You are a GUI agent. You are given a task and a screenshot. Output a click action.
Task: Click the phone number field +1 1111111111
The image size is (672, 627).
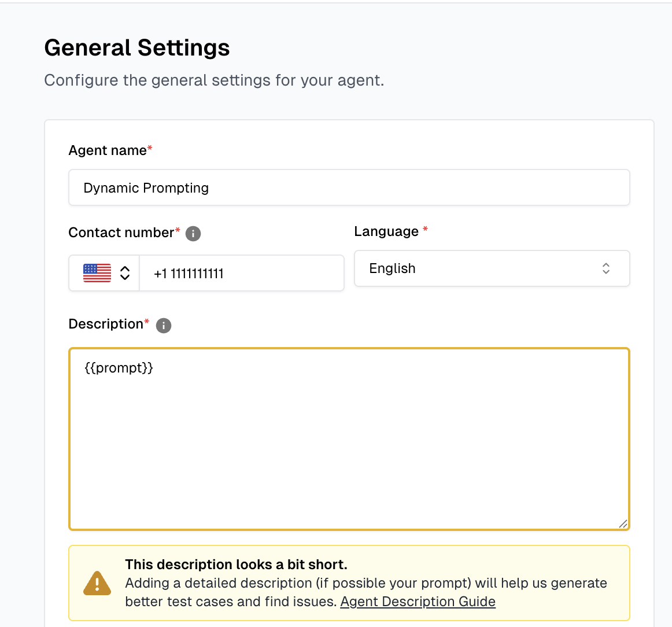pos(242,273)
